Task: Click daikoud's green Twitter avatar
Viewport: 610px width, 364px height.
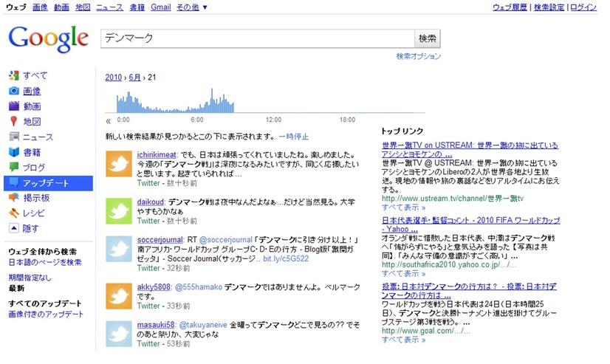Action: click(119, 210)
